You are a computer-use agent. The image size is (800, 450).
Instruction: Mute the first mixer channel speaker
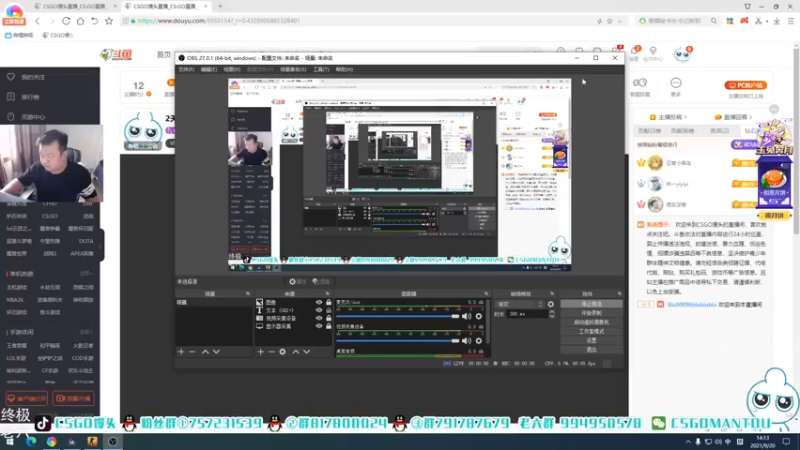click(466, 316)
